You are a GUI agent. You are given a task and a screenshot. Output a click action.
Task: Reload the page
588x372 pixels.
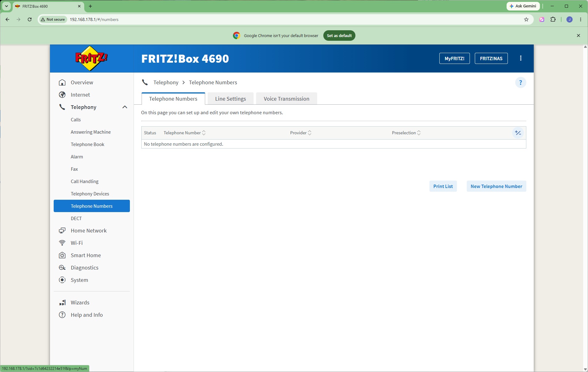point(30,19)
